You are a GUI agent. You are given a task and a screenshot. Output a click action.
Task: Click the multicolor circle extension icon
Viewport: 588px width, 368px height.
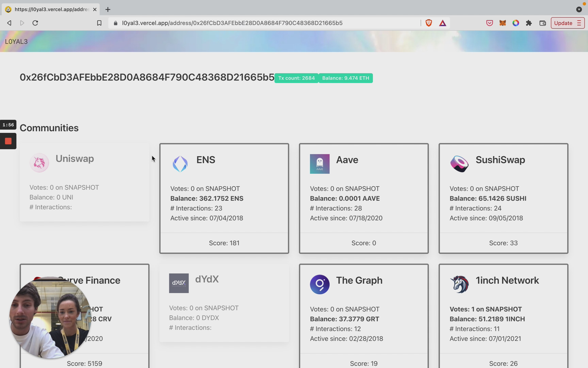click(516, 23)
